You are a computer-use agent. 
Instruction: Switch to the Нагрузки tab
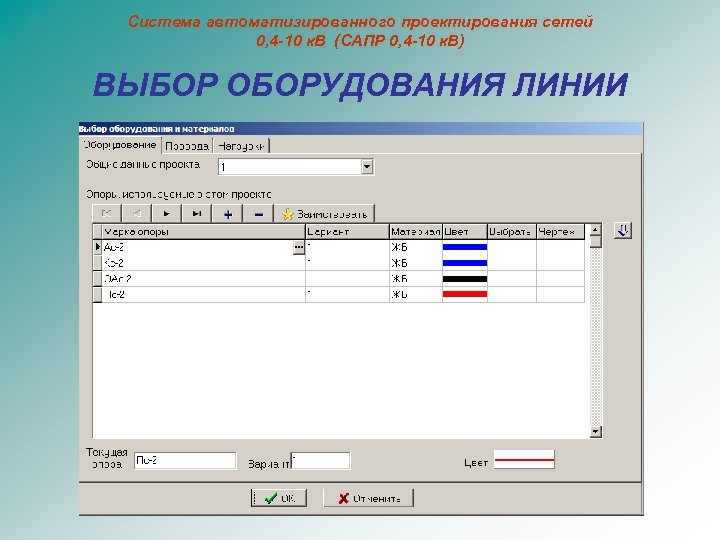pyautogui.click(x=241, y=146)
